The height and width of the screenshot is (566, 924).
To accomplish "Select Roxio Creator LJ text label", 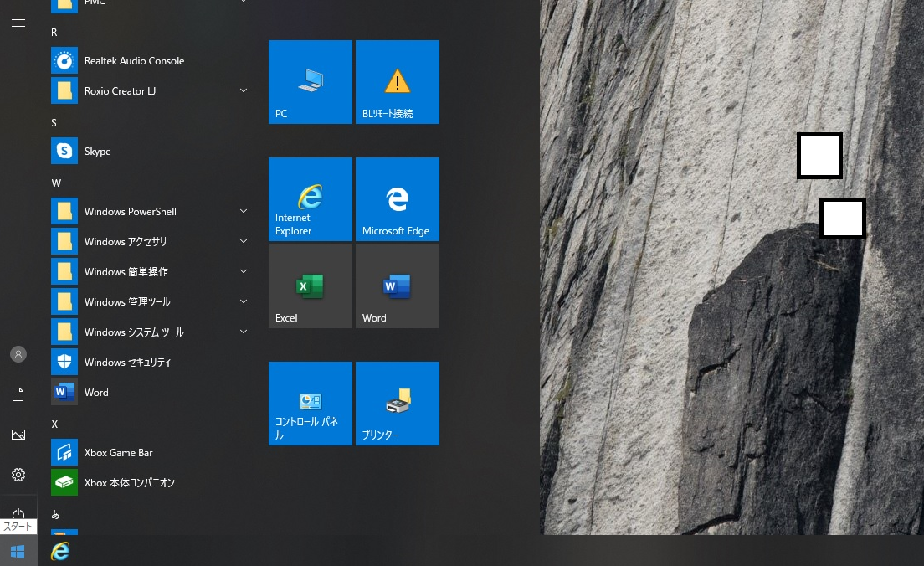I will (121, 90).
